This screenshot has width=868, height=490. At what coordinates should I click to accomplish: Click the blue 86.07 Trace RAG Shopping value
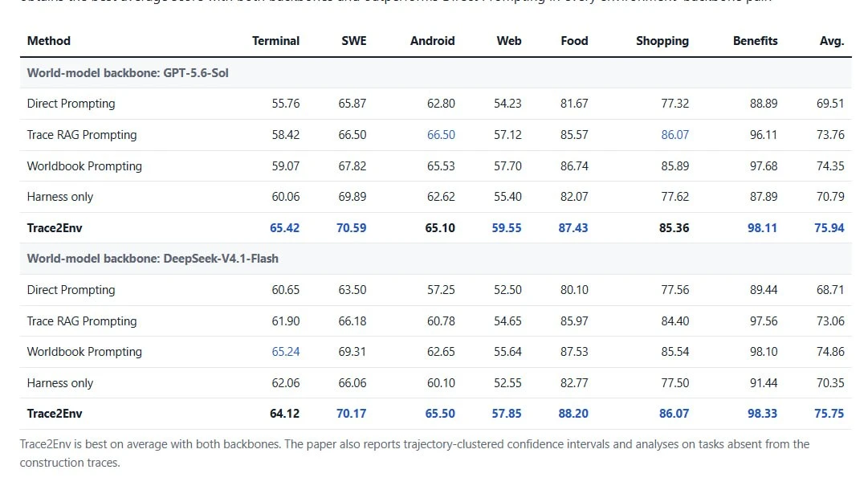(674, 134)
